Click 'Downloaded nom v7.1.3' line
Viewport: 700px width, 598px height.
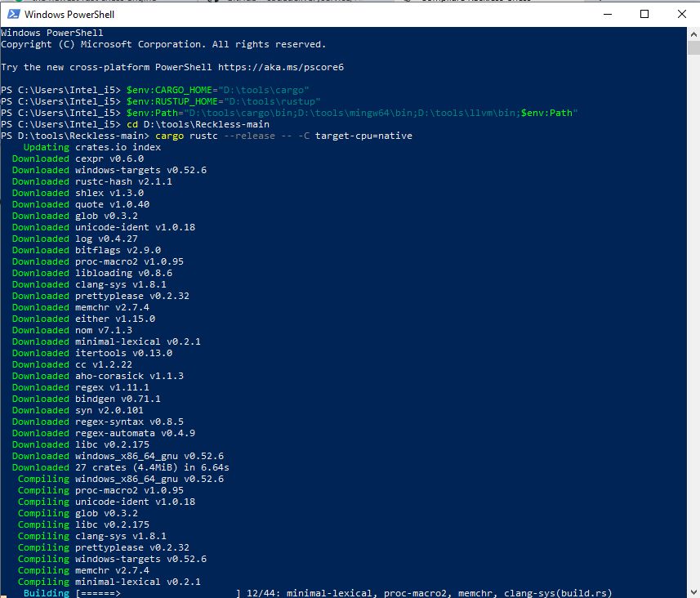pos(73,331)
